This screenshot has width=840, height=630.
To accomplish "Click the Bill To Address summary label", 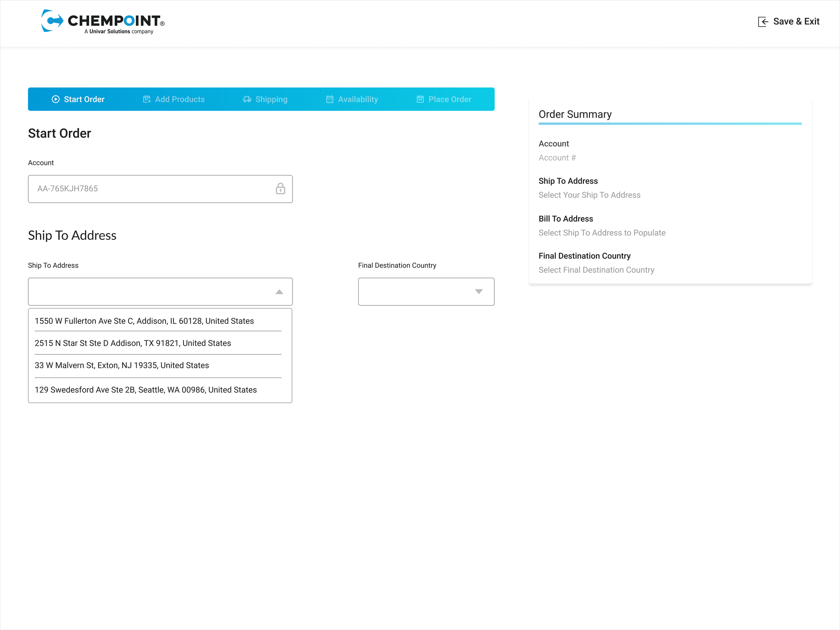I will tap(565, 218).
